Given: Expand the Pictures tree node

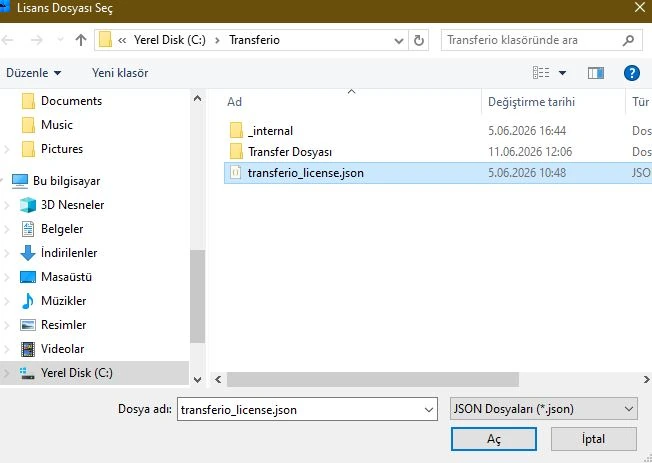Looking at the screenshot, I should (x=6, y=149).
